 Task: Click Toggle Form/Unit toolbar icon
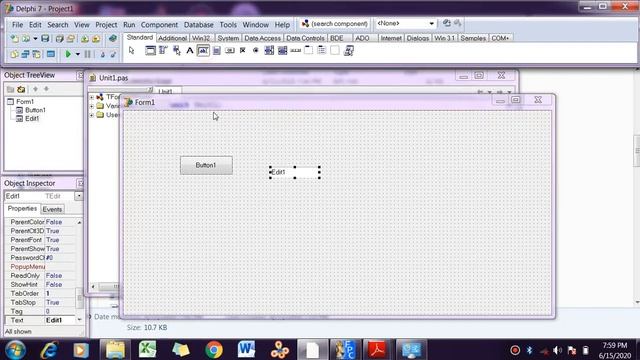(x=37, y=54)
